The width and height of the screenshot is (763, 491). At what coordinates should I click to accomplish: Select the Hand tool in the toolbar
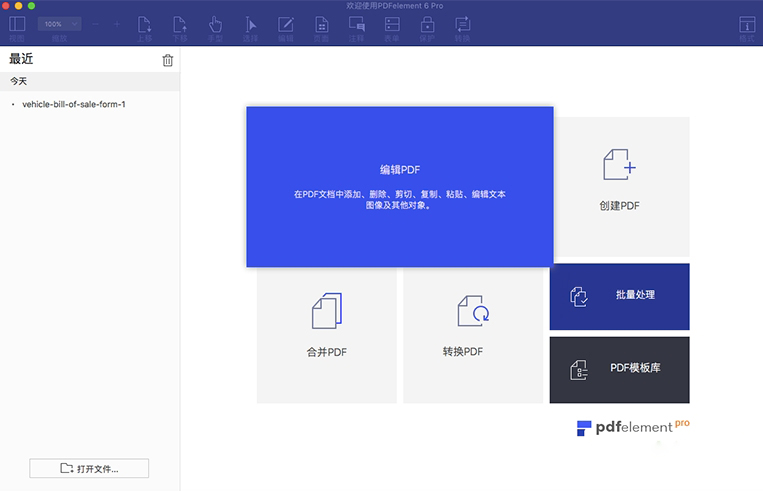(215, 24)
